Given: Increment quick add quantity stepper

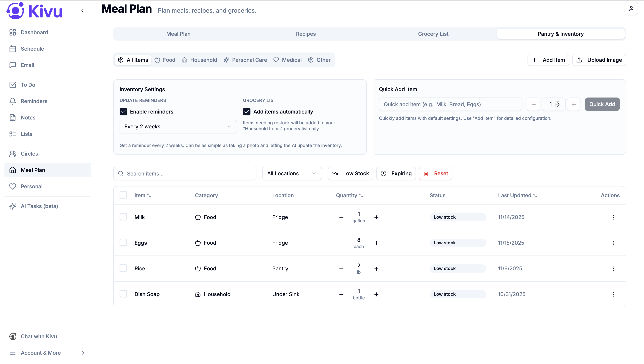Looking at the screenshot, I should click(x=574, y=104).
